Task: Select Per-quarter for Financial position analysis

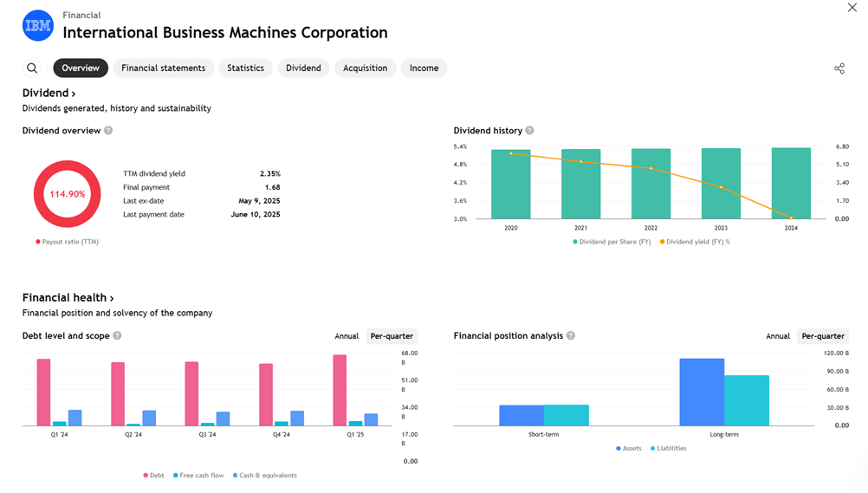Action: pyautogui.click(x=823, y=336)
